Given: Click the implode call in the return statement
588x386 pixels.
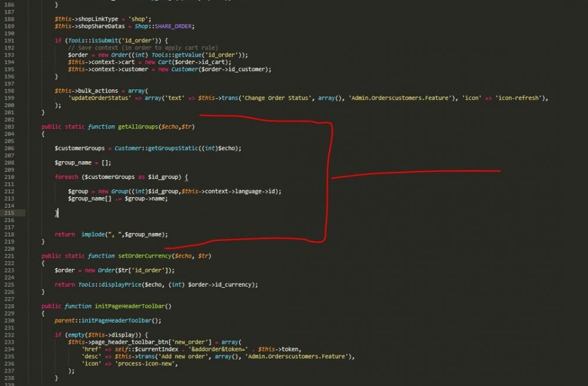Looking at the screenshot, I should pos(93,234).
